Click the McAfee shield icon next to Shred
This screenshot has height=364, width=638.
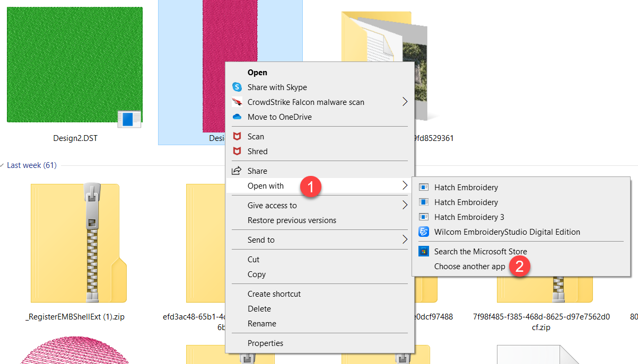pos(237,152)
